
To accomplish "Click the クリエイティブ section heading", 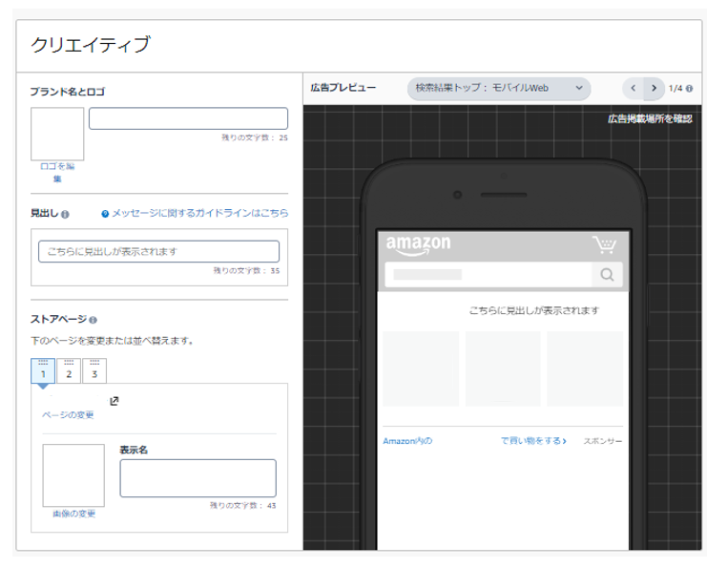I will click(91, 45).
